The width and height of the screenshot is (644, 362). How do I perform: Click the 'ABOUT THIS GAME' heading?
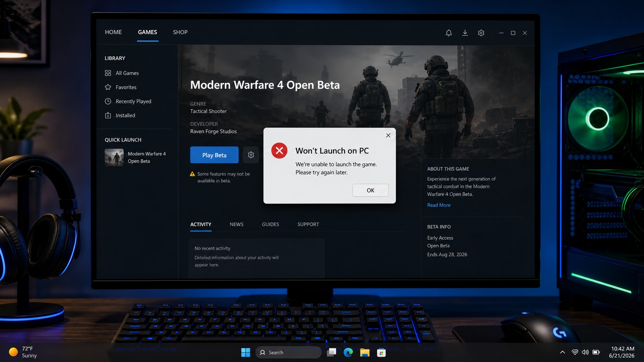pyautogui.click(x=448, y=169)
